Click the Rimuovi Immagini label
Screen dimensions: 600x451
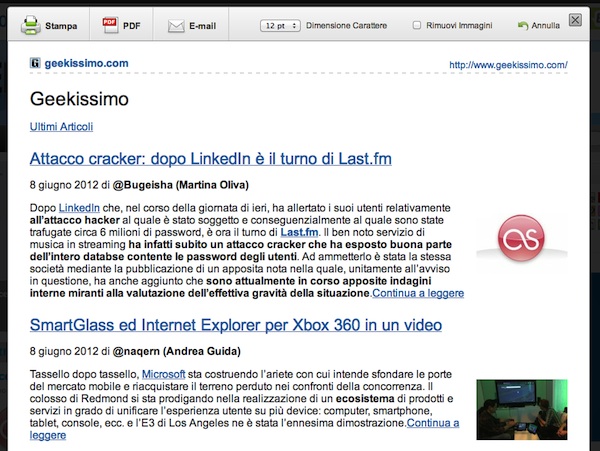[459, 26]
